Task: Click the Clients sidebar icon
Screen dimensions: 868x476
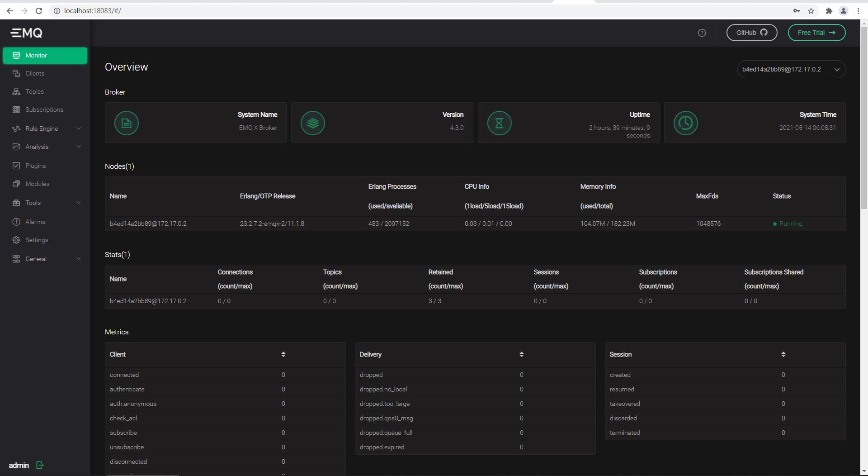Action: [x=16, y=73]
